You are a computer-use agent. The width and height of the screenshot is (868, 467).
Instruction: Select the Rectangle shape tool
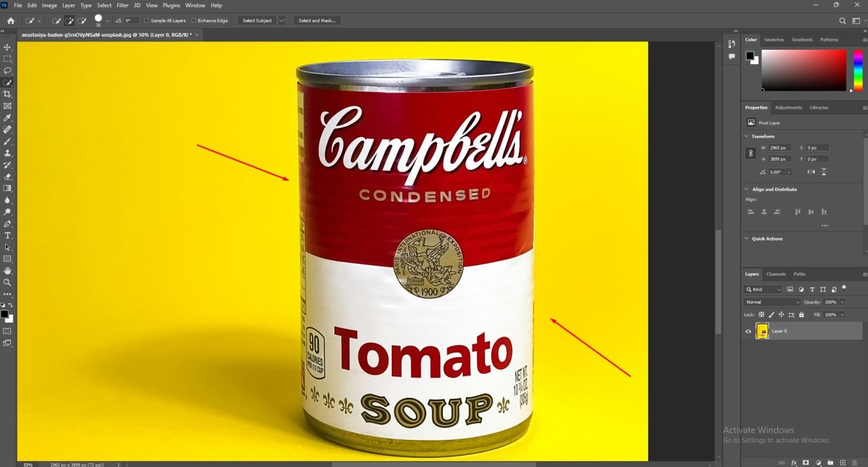coord(8,259)
